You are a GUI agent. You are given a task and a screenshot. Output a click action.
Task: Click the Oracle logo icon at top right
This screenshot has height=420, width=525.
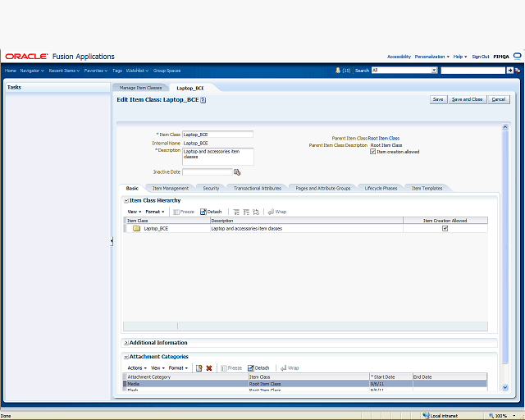(518, 57)
